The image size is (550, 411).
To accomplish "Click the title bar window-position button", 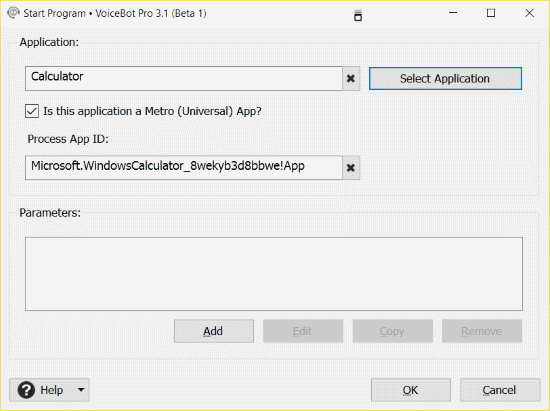I will (358, 15).
